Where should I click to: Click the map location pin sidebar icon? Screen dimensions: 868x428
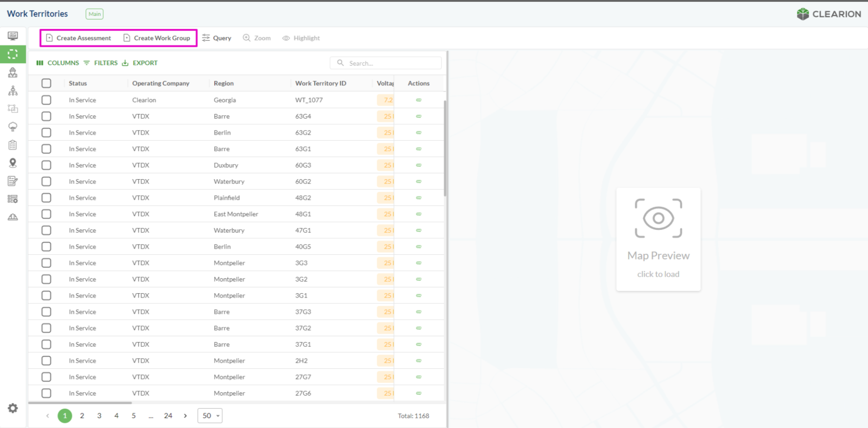pyautogui.click(x=13, y=163)
